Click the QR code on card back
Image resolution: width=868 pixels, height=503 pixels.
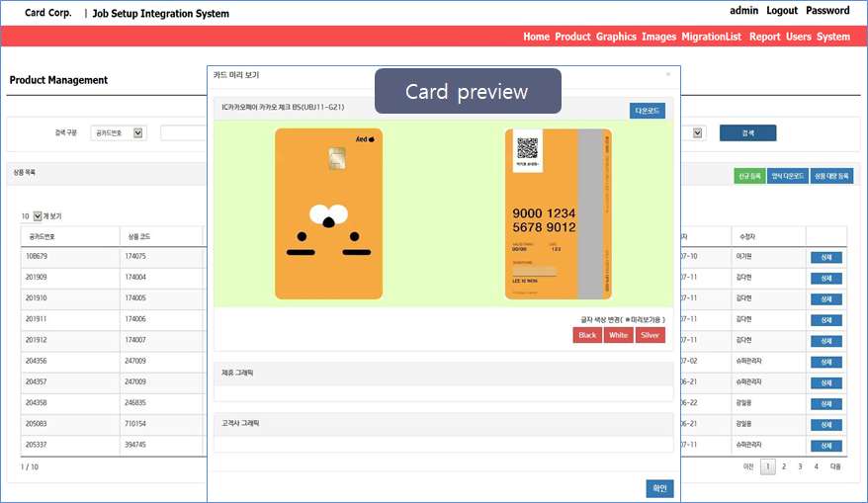pos(527,148)
